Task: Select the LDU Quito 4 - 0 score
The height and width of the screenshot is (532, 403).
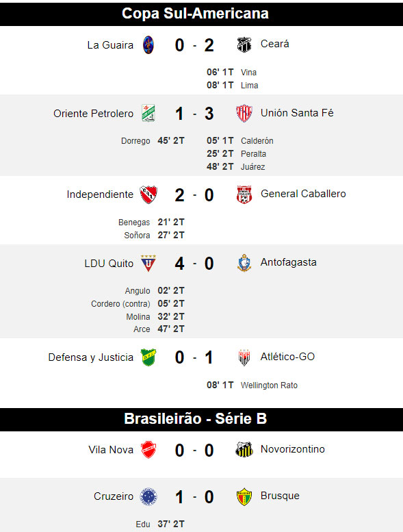Action: point(194,264)
